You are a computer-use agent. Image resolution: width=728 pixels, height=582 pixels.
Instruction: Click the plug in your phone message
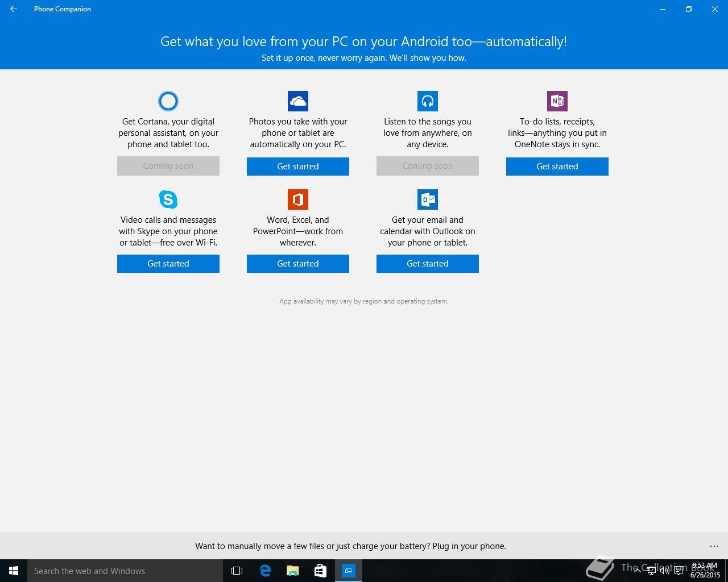pyautogui.click(x=350, y=546)
